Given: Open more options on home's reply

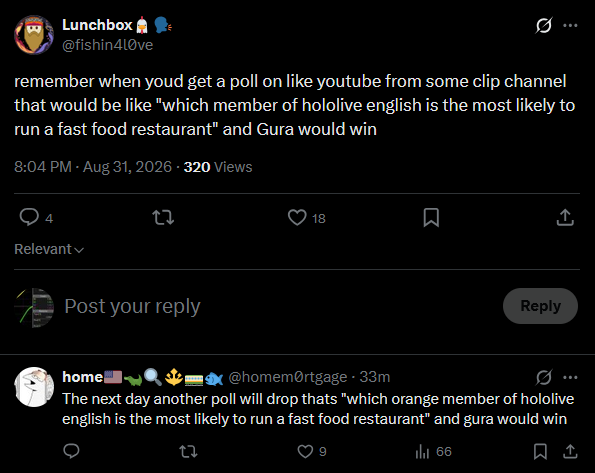Looking at the screenshot, I should 570,377.
